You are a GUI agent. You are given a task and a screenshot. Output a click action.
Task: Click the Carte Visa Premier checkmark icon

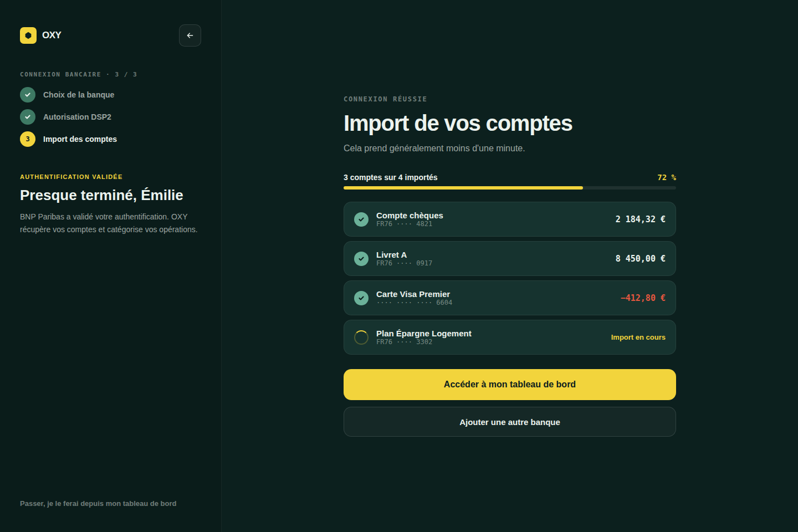click(361, 298)
